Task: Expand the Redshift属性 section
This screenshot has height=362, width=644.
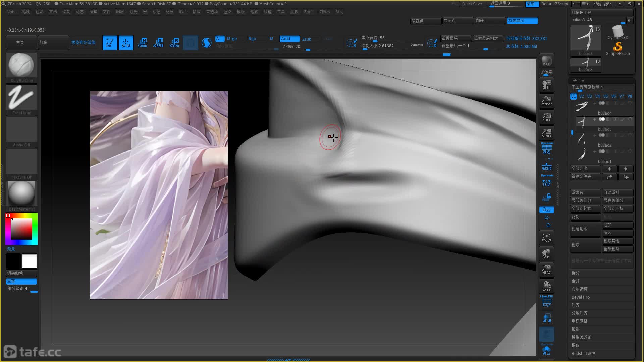Action: (583, 353)
